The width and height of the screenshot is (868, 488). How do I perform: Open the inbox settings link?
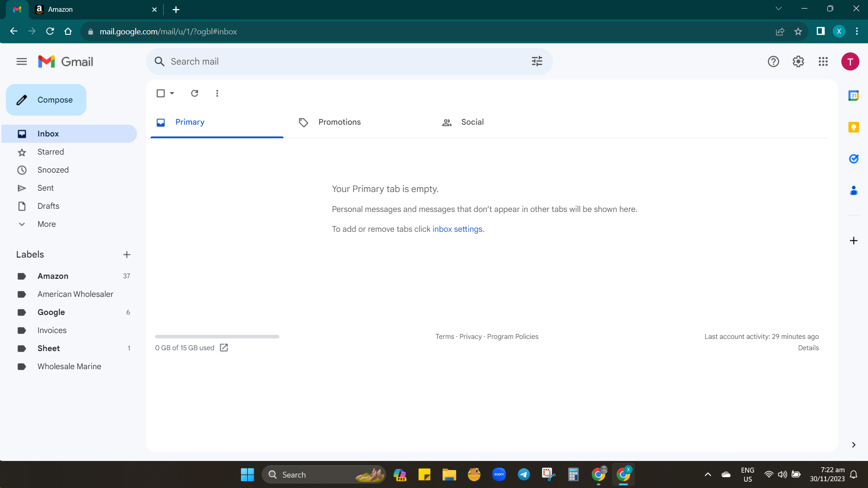point(457,229)
